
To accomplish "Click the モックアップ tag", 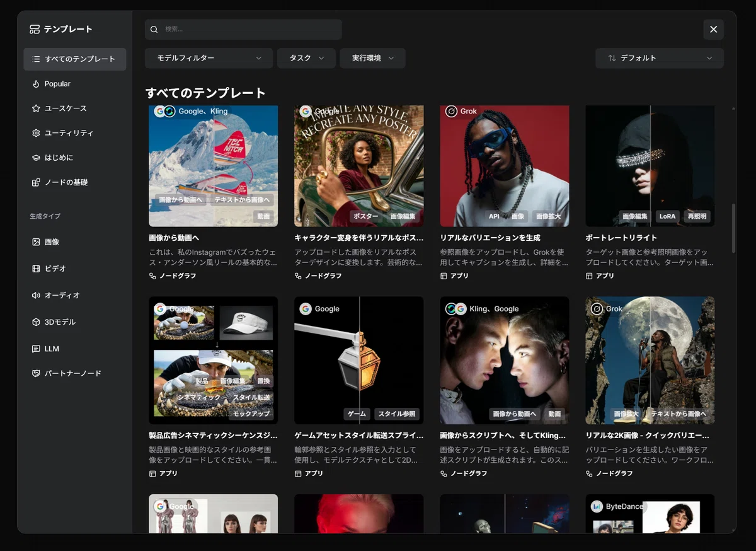I will coord(251,414).
